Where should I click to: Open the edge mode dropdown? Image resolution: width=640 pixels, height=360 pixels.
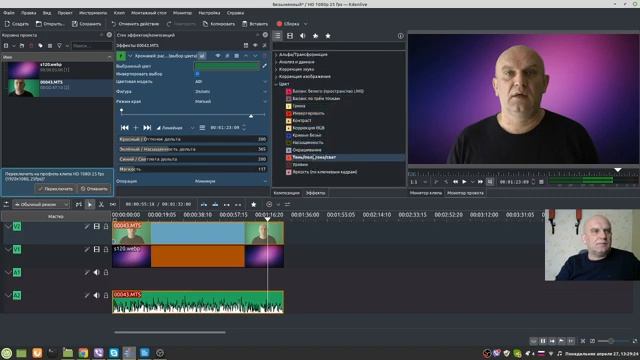pyautogui.click(x=231, y=101)
